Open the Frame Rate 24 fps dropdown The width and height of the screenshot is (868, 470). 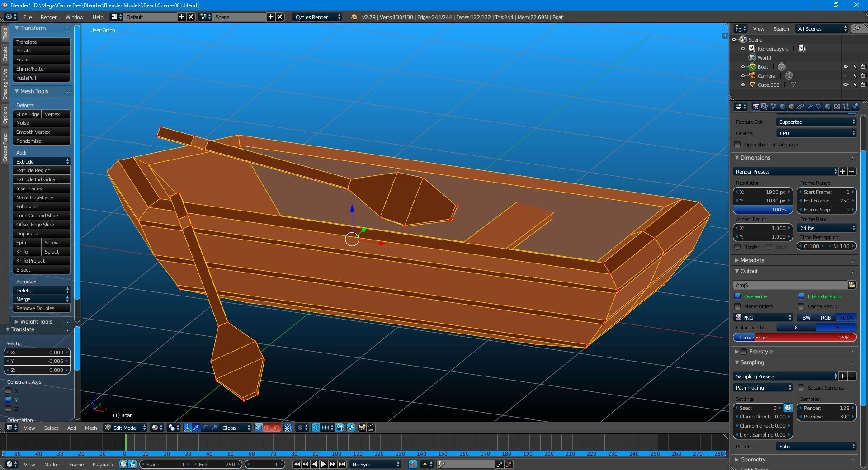(x=826, y=228)
